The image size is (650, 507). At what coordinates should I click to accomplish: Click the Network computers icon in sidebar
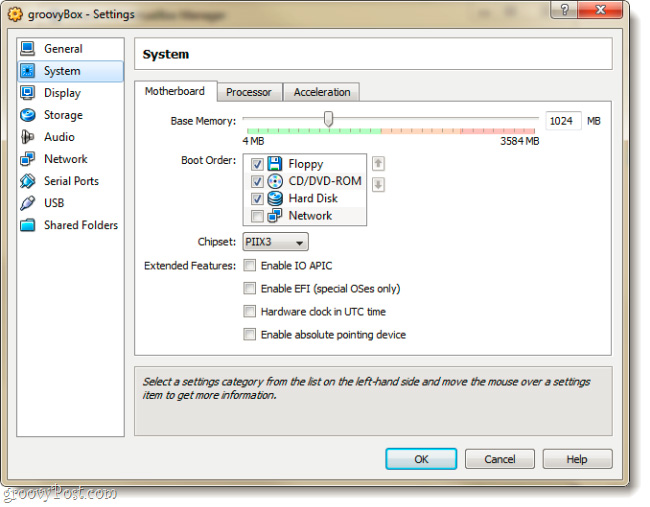point(28,159)
